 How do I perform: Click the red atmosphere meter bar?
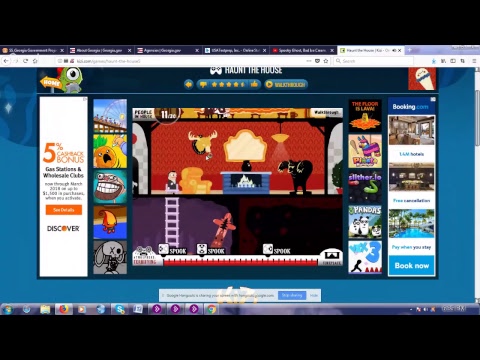tap(241, 262)
